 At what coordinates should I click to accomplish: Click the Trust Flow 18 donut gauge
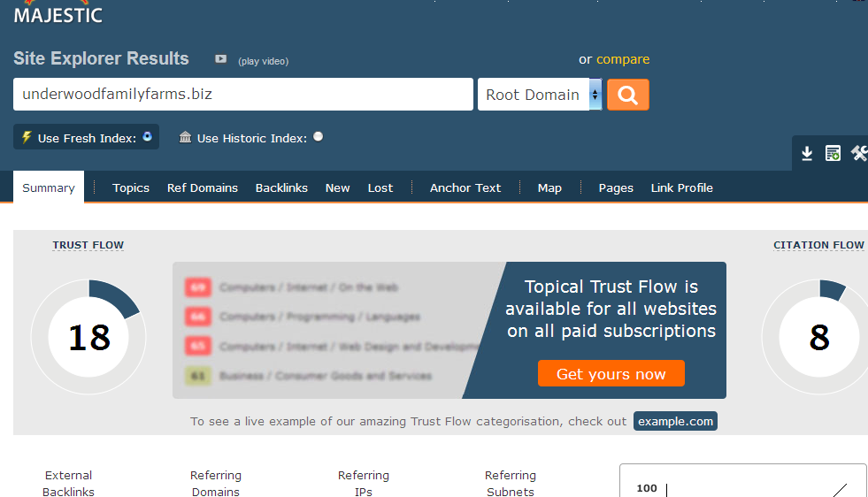point(88,337)
